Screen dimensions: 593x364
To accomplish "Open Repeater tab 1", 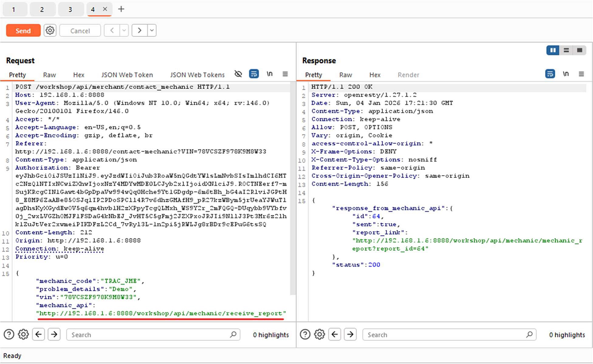I will [14, 9].
